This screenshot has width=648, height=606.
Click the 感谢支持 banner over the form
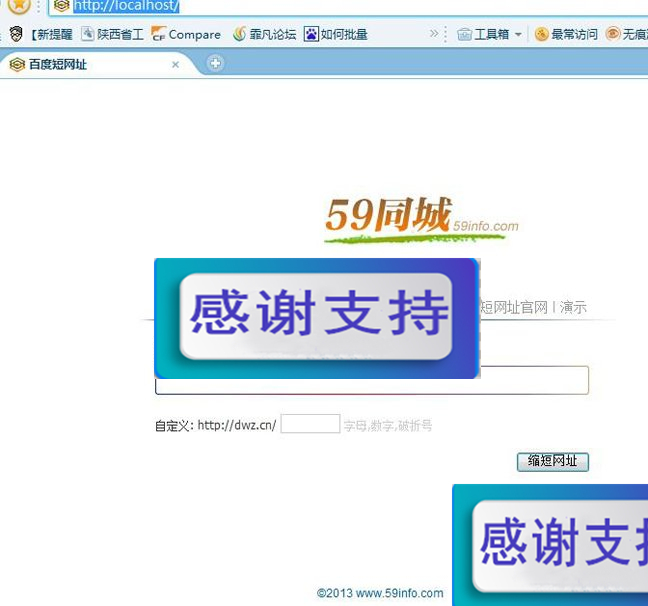(x=317, y=318)
